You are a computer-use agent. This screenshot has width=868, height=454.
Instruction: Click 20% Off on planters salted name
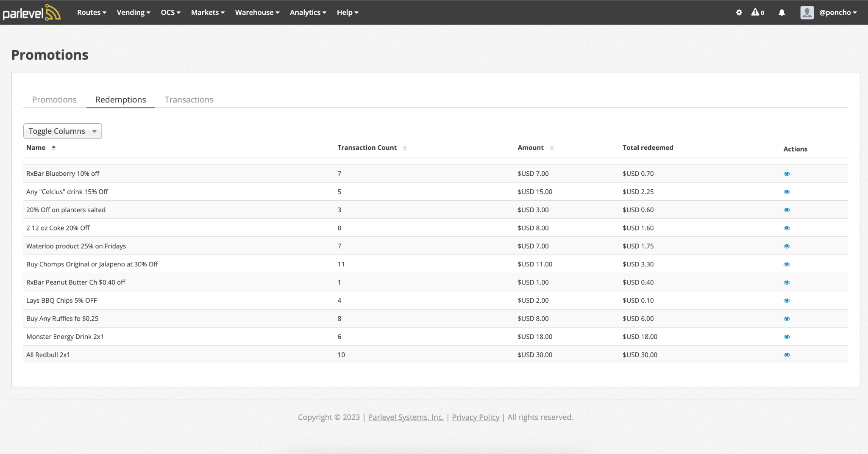[x=66, y=210]
